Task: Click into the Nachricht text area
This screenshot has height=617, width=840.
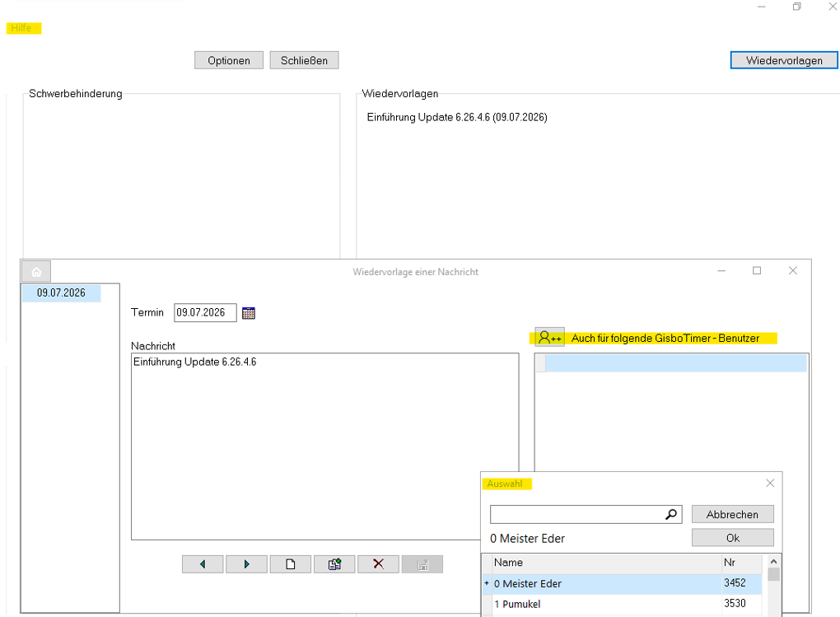Action: tap(324, 446)
